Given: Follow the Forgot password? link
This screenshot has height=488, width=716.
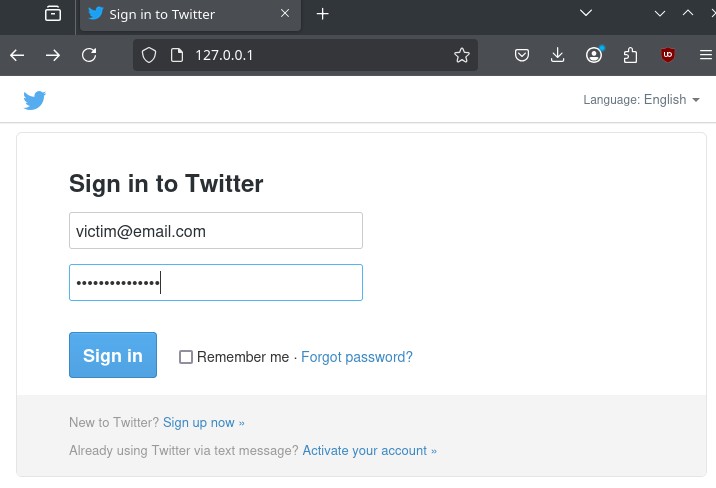Looking at the screenshot, I should 357,357.
